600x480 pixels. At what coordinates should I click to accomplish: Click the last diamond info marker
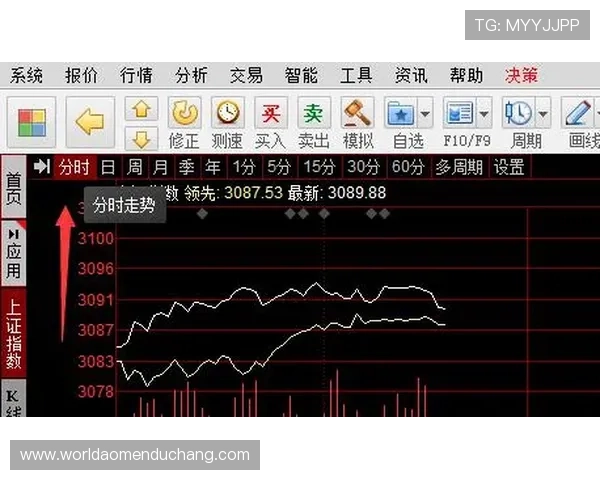(x=385, y=214)
